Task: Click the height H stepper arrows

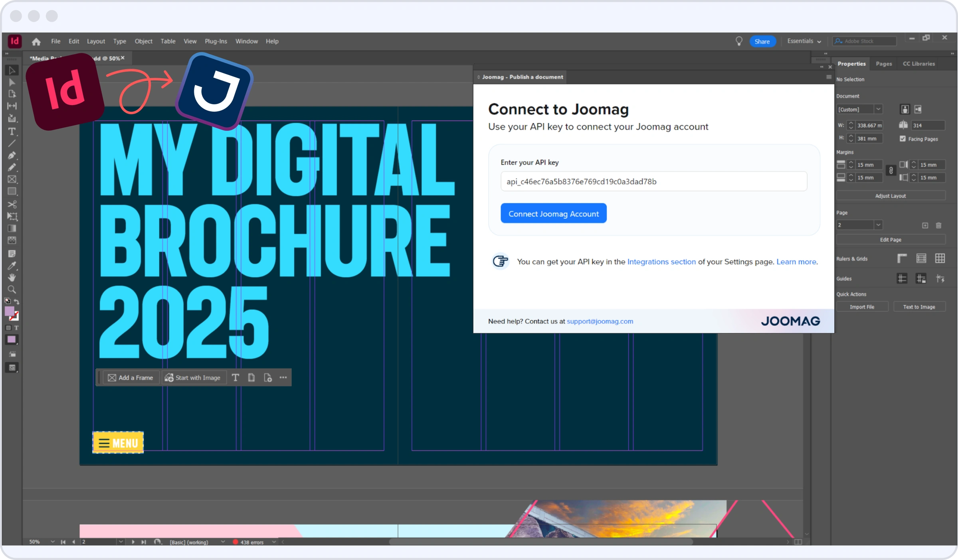Action: (x=851, y=138)
